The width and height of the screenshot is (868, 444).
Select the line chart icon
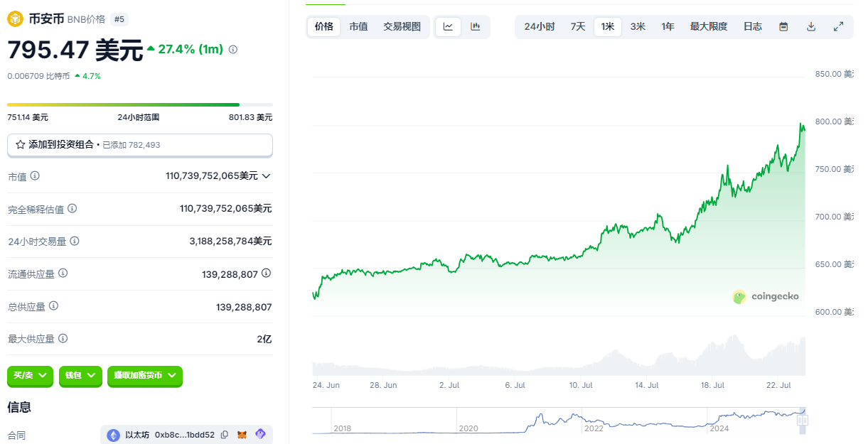pos(448,26)
